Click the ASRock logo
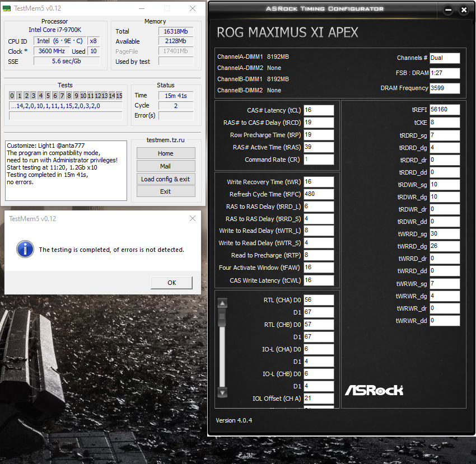Image resolution: width=476 pixels, height=464 pixels. point(374,390)
